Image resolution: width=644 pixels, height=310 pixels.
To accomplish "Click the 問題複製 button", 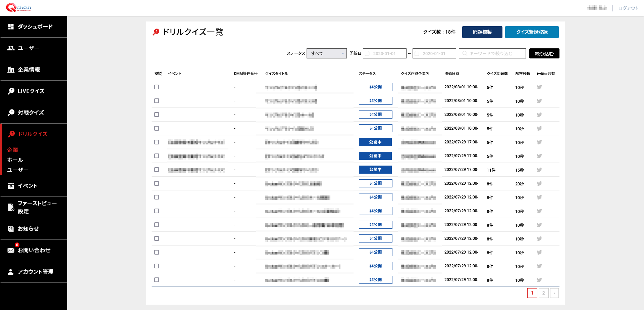I will (x=482, y=32).
